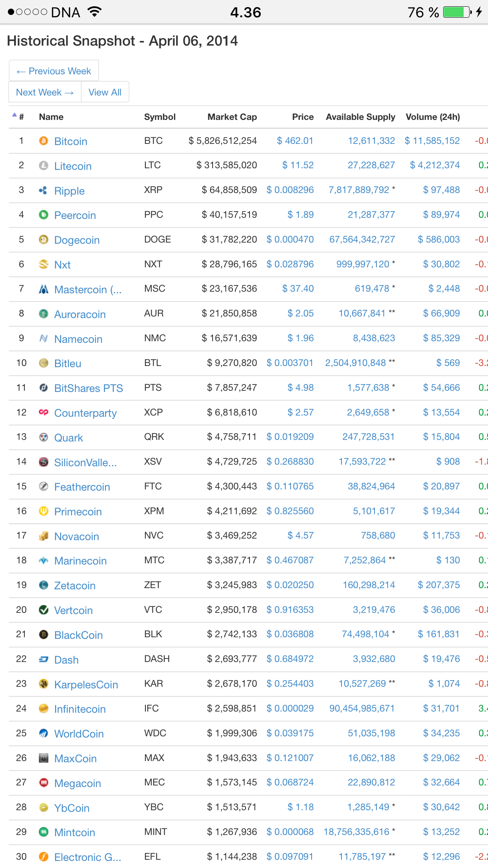Viewport: 488px width, 868px height.
Task: Click Bitcoin market cap $ 5,826,512,254
Action: pyautogui.click(x=223, y=141)
